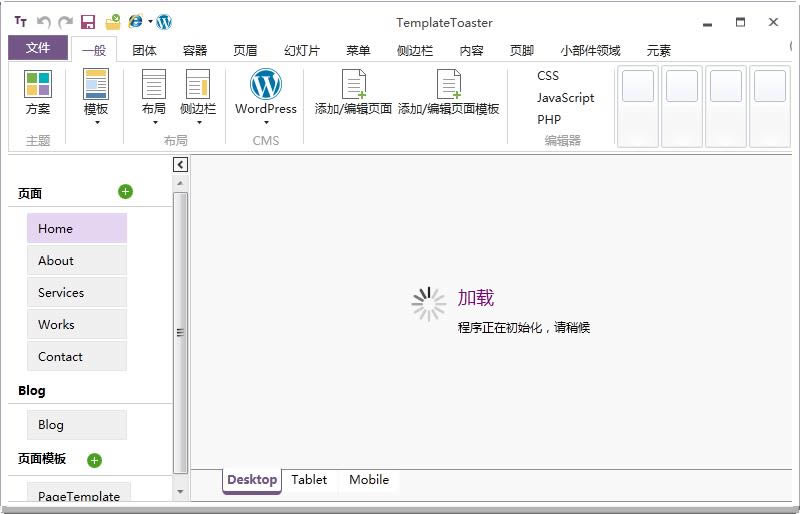Screen dimensions: 800x514
Task: Undo the last action
Action: pos(44,22)
